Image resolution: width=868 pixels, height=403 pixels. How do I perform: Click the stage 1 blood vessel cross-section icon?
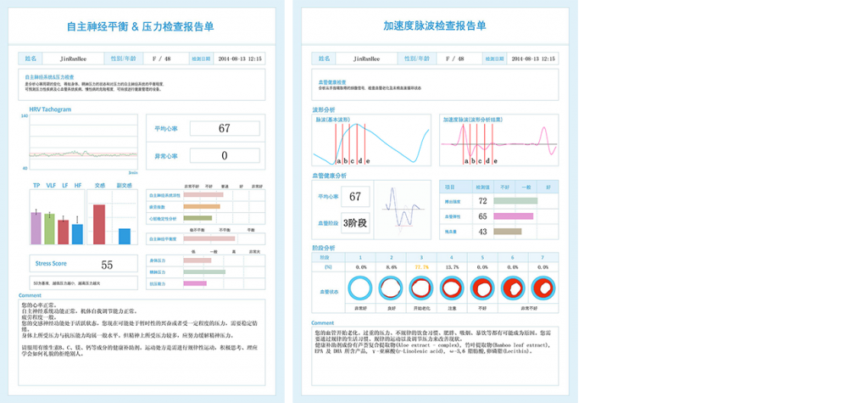click(x=360, y=288)
